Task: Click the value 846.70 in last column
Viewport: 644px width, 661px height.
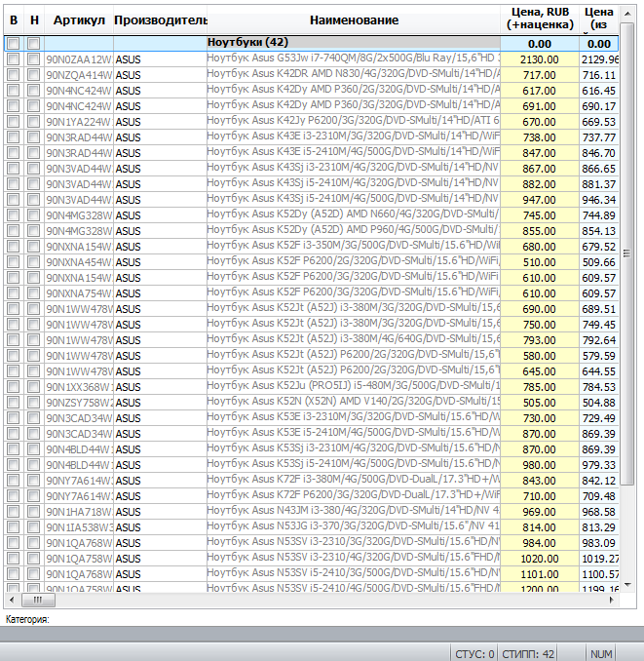Action: (x=599, y=153)
